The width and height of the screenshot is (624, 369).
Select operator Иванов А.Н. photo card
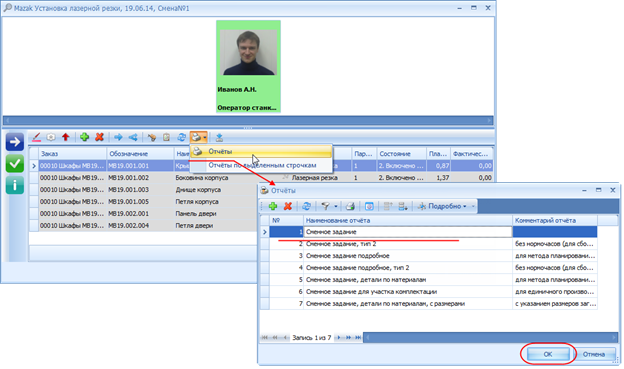click(248, 67)
